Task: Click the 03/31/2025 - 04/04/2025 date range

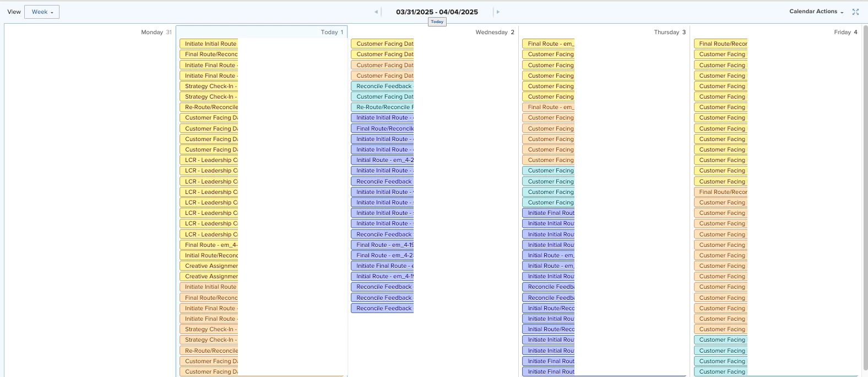Action: [x=437, y=12]
